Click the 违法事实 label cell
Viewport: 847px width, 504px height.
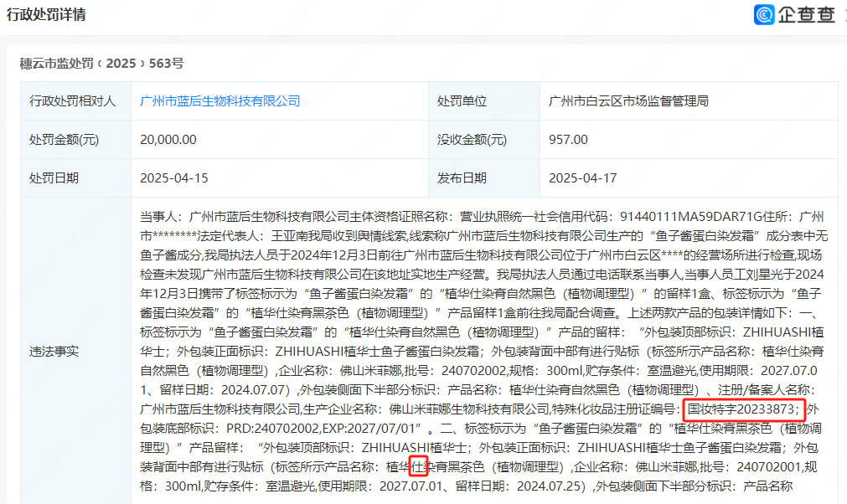(75, 351)
